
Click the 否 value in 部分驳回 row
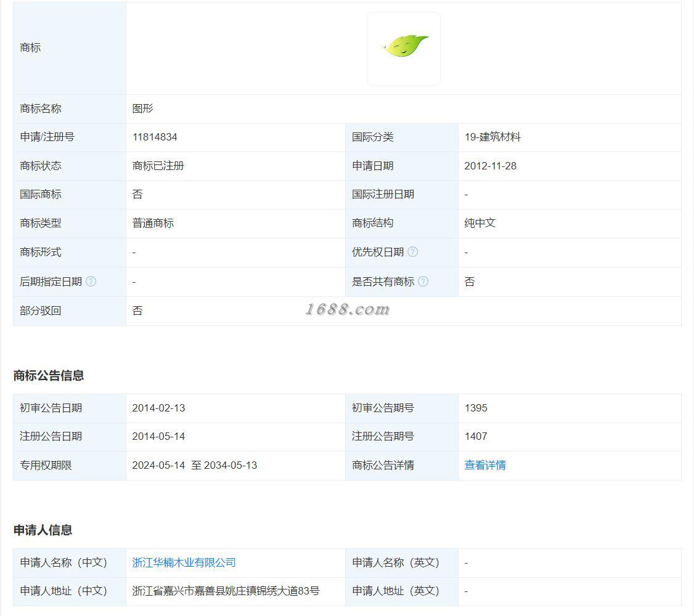tap(137, 310)
